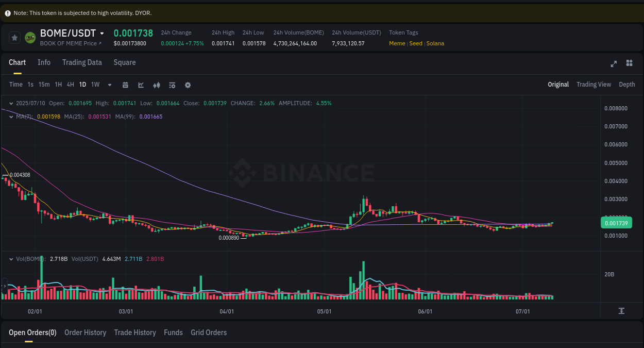Expand the chart to fullscreen with arrows icon
This screenshot has height=348, width=644.
[613, 63]
